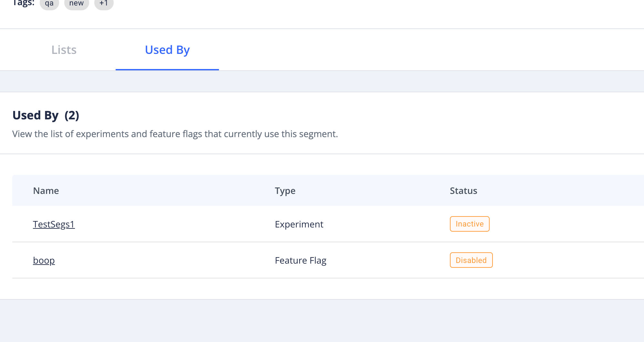
Task: Click the 'new' tag chip
Action: [x=77, y=4]
